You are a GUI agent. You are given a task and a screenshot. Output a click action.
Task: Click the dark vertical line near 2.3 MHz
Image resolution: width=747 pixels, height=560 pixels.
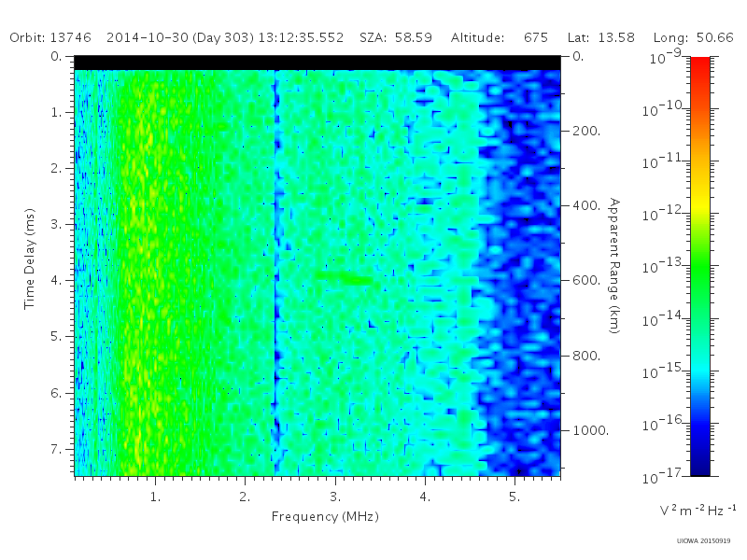point(275,273)
